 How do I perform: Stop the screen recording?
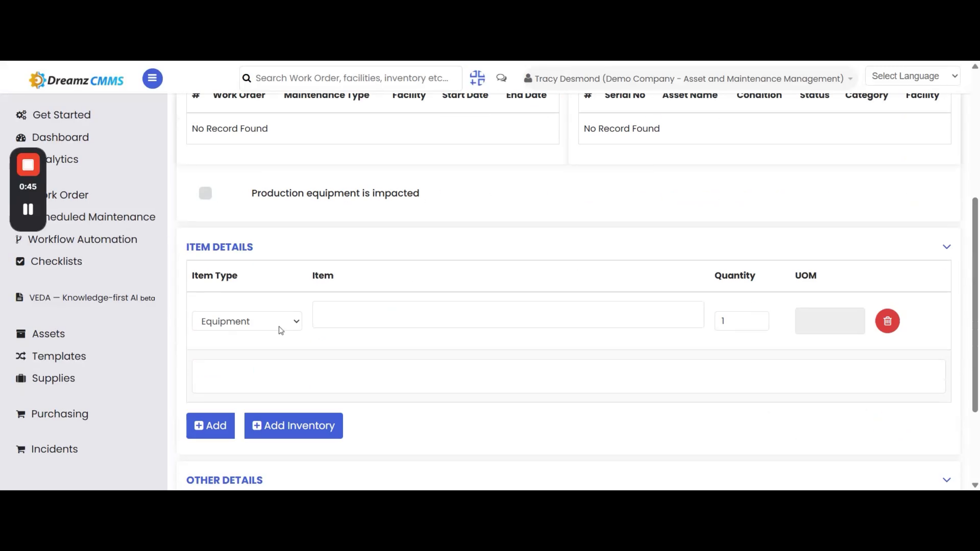[x=28, y=165]
